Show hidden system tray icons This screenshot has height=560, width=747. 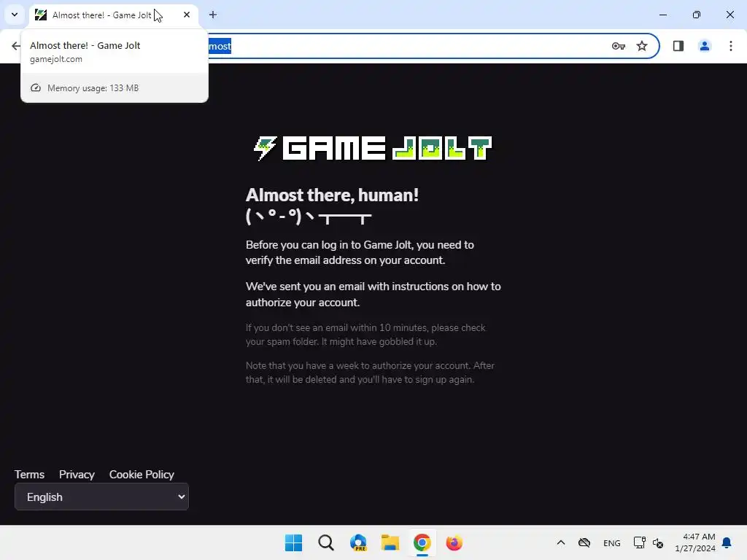coord(561,542)
